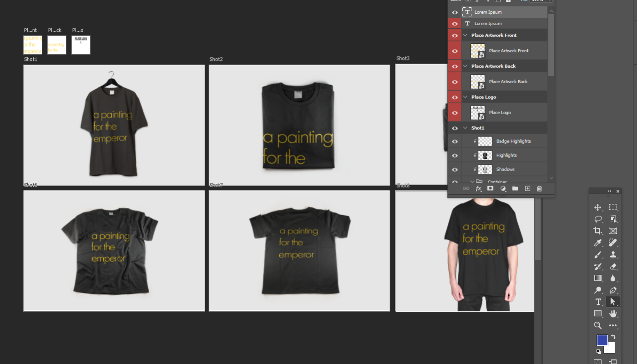Select the Zoom tool

click(598, 325)
